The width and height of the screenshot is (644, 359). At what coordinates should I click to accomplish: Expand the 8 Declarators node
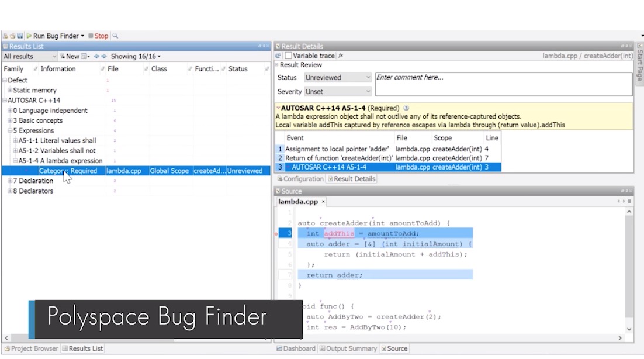click(x=10, y=191)
